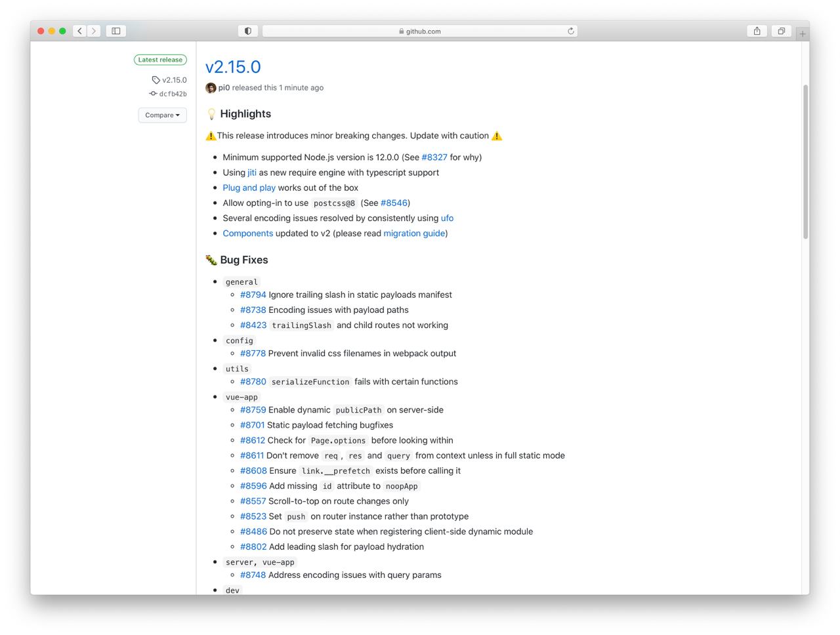Open #8596 missing id attribute link

coord(253,486)
